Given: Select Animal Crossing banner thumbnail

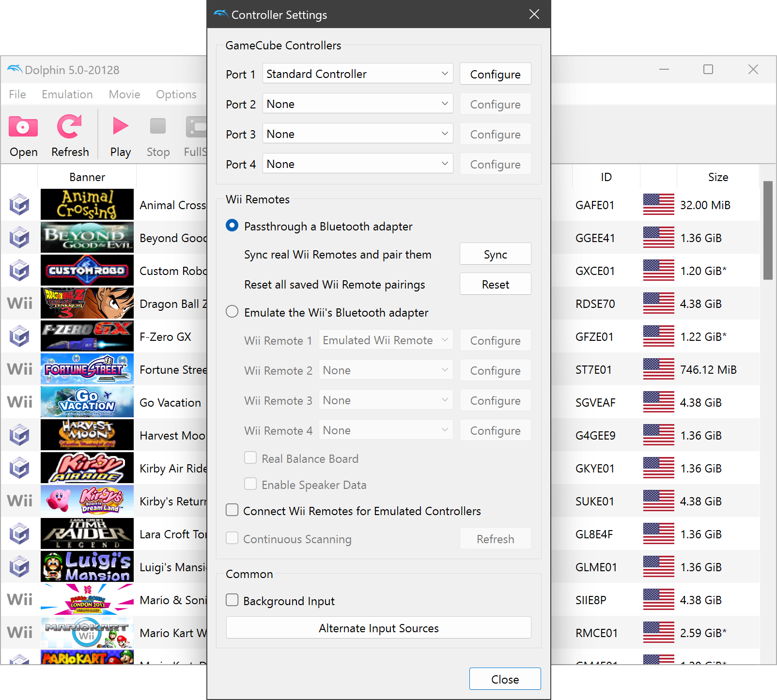Looking at the screenshot, I should [87, 205].
